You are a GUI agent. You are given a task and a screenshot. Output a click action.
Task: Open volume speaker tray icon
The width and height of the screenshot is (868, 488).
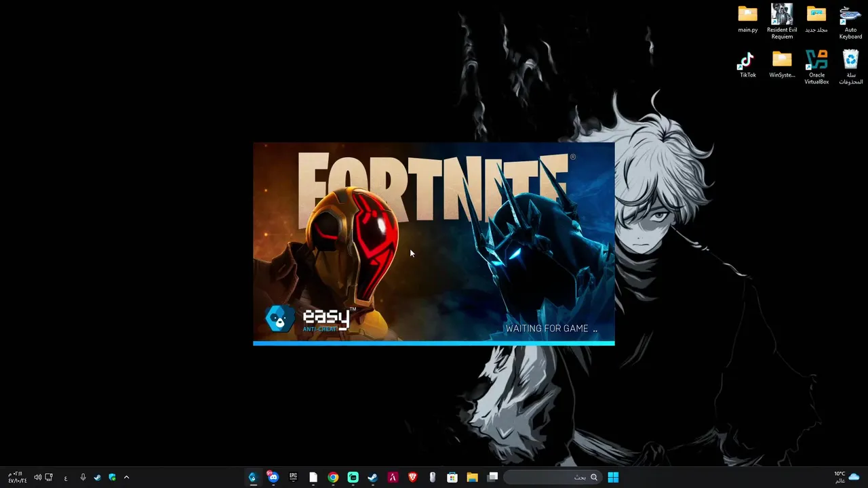[x=37, y=477]
